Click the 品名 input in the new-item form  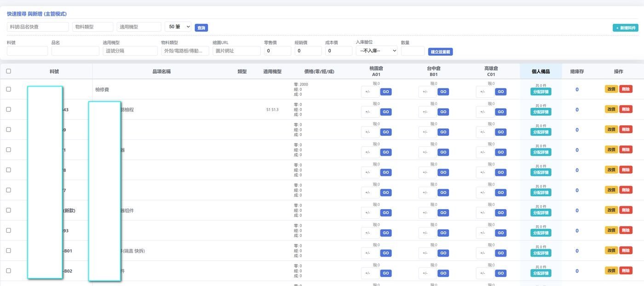coord(75,51)
